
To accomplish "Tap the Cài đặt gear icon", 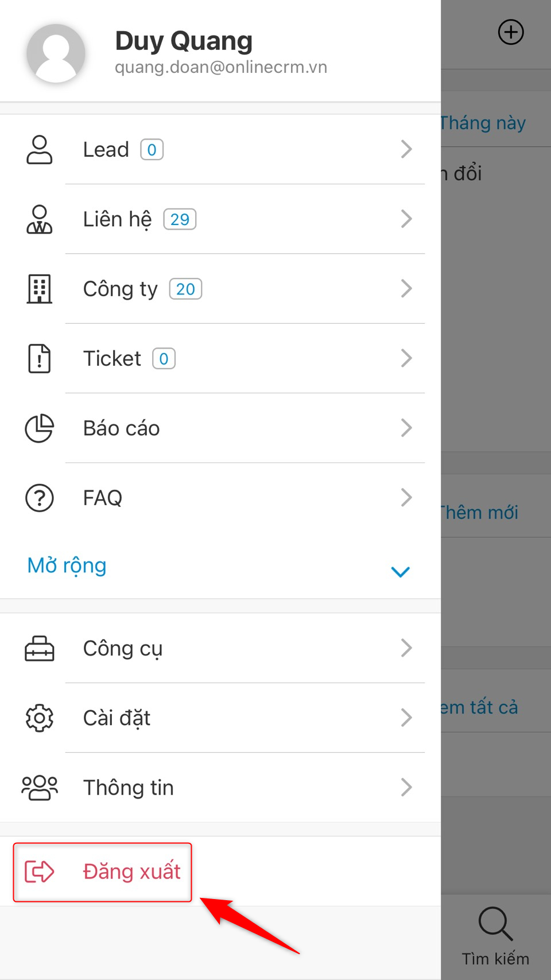I will coord(39,718).
